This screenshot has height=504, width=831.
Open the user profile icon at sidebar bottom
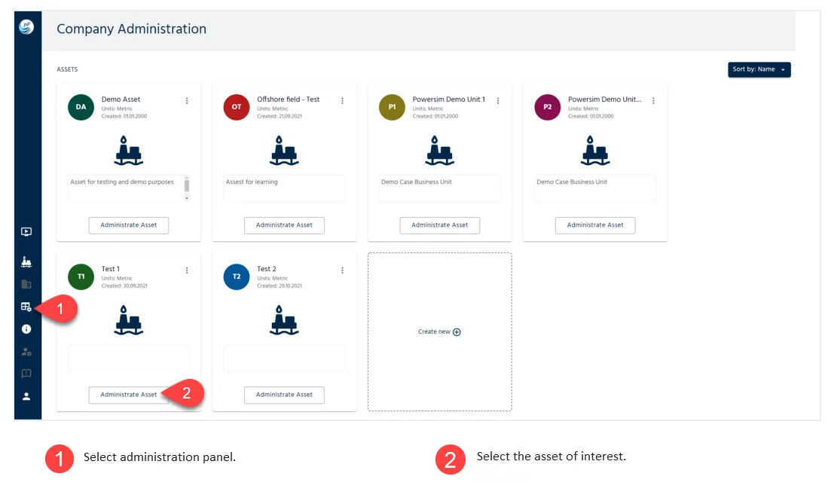click(26, 397)
